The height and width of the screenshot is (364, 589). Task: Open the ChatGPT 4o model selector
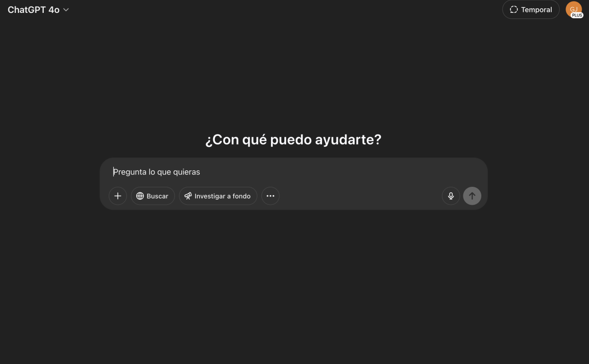(x=38, y=10)
